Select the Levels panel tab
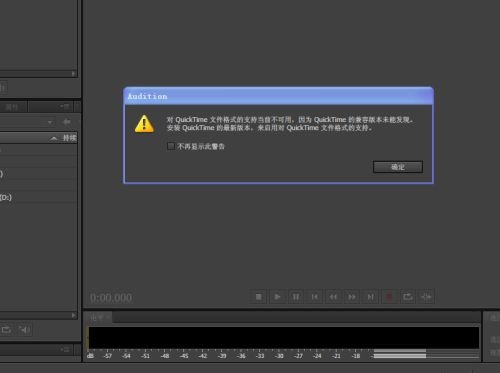The width and height of the screenshot is (500, 373). pyautogui.click(x=99, y=318)
